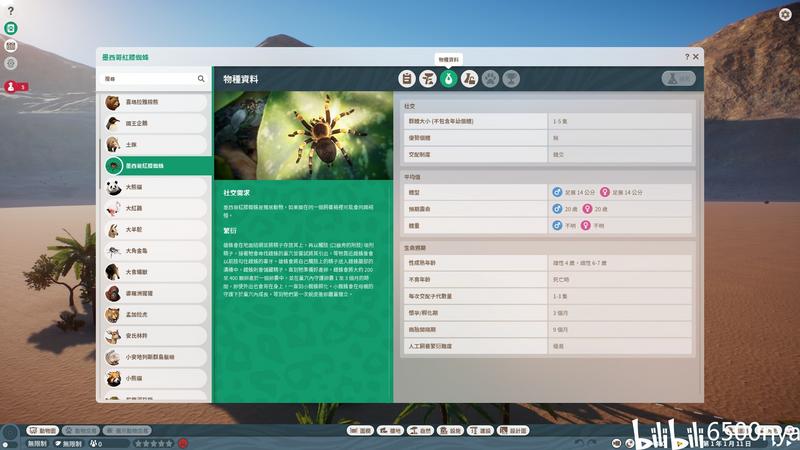Open the 設施 facilities build tab
Image resolution: width=800 pixels, height=450 pixels.
coord(451,431)
